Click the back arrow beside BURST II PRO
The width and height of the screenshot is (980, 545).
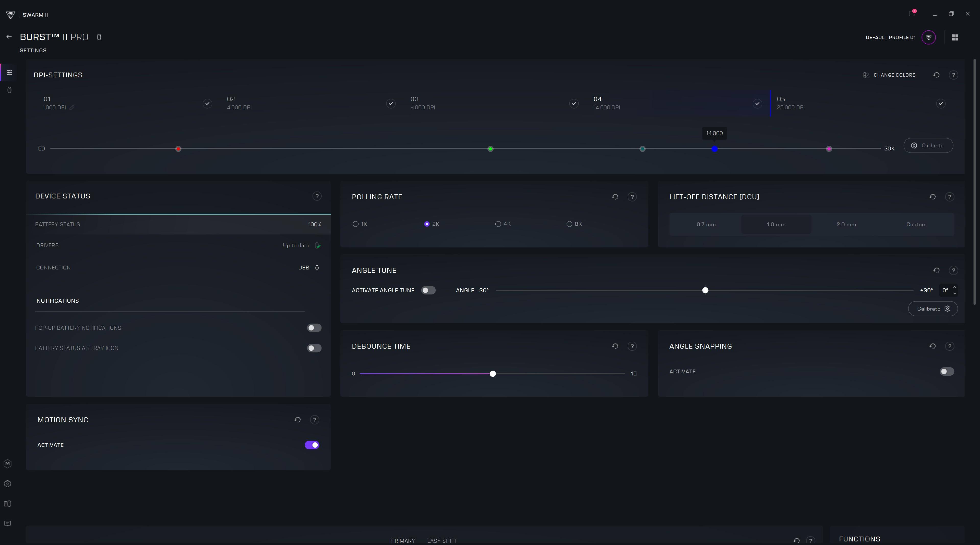point(9,37)
